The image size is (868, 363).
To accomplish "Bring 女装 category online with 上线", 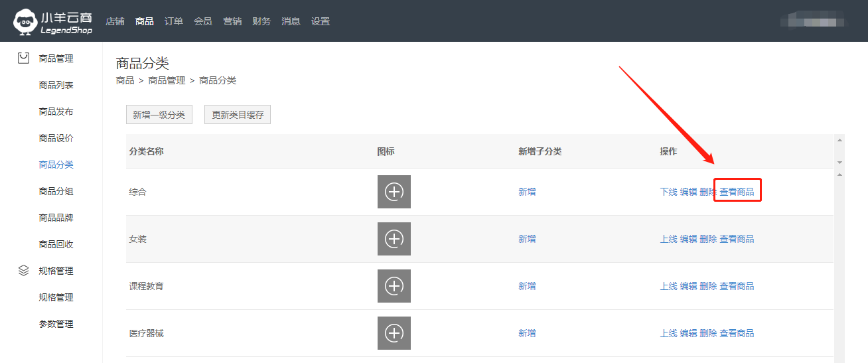I will click(x=668, y=239).
